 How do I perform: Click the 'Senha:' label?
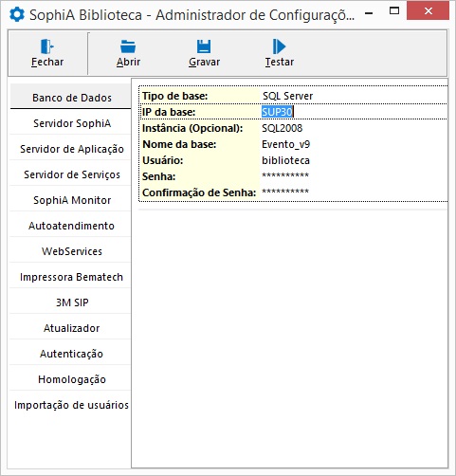click(x=158, y=176)
